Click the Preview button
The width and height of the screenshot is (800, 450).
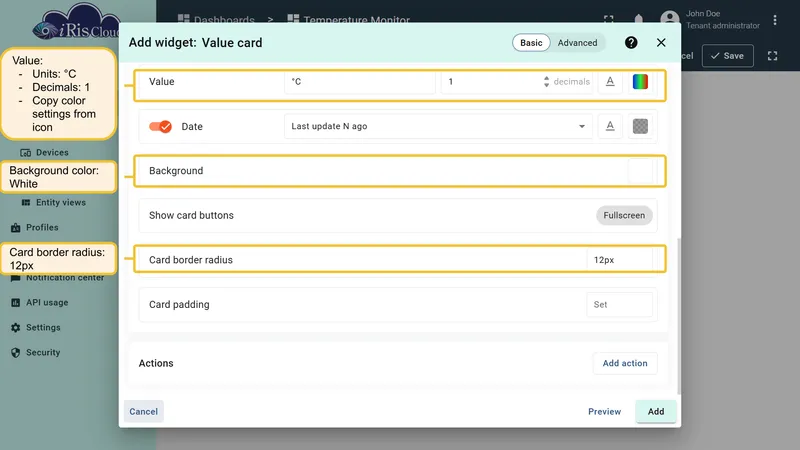click(605, 411)
